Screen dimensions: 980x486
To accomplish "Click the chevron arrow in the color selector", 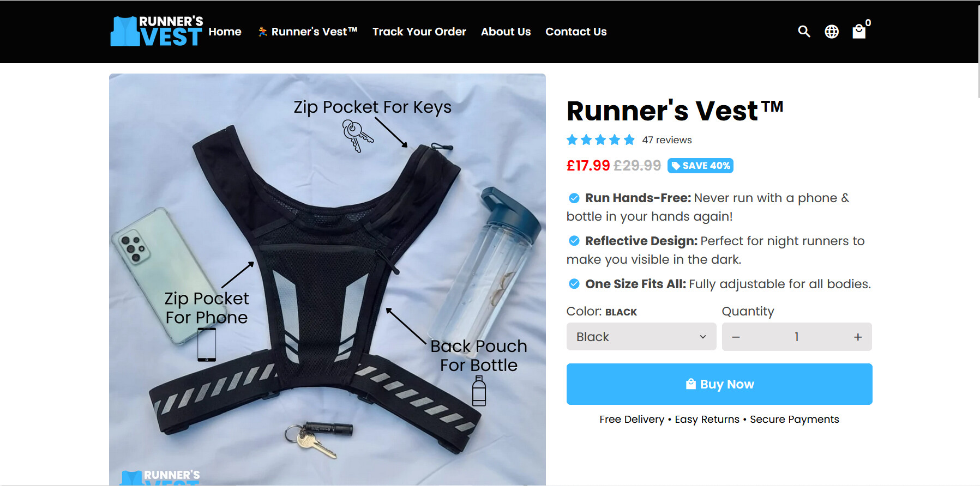I will (703, 337).
